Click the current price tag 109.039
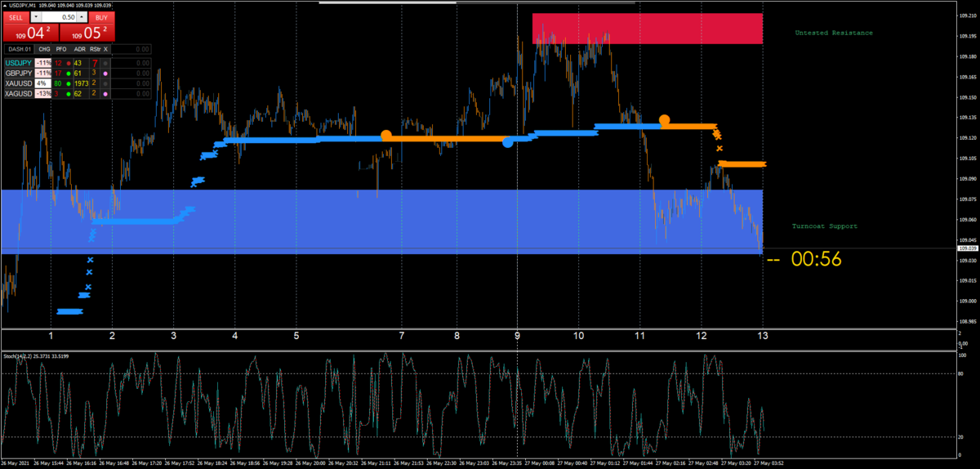Screen dimensions: 980x469 coord(967,248)
